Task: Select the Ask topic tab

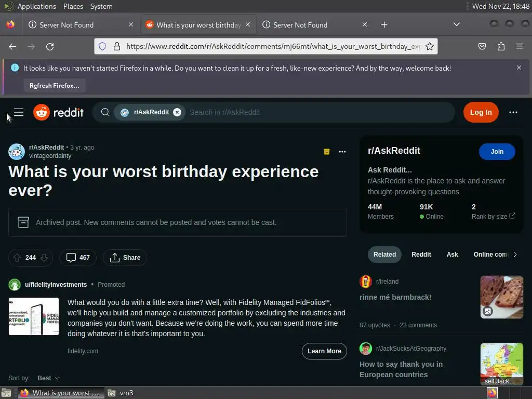Action: click(453, 255)
